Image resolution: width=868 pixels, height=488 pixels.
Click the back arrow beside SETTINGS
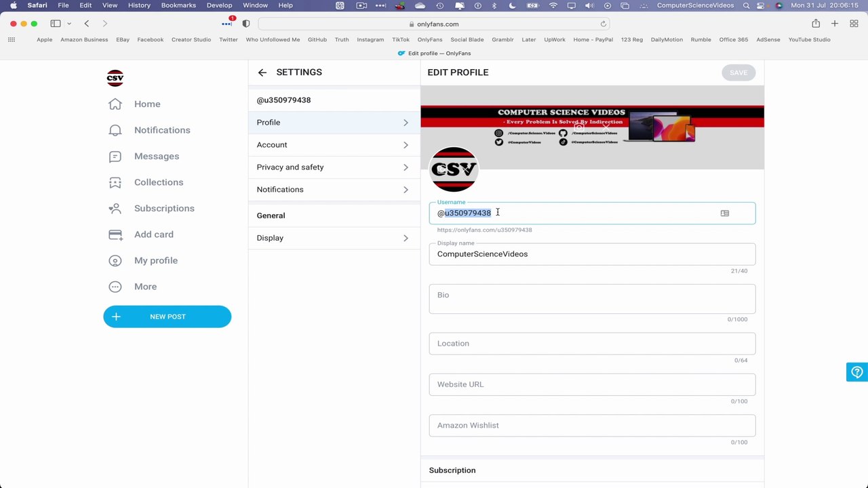coord(262,73)
